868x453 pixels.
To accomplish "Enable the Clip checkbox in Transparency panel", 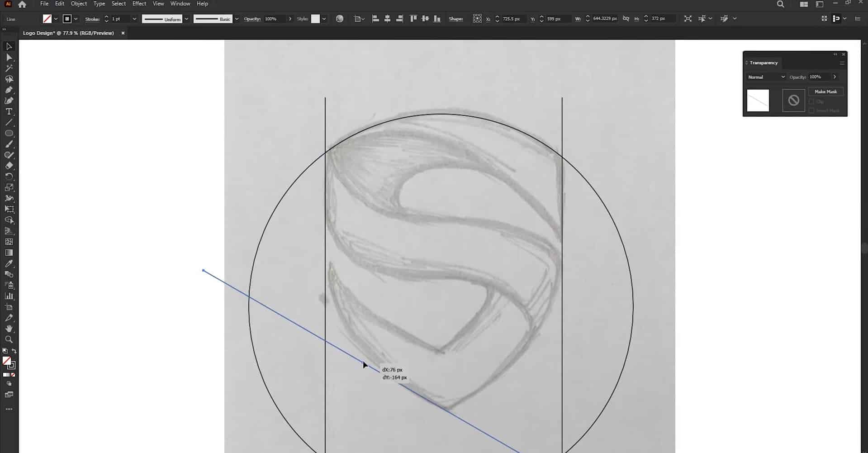I will tap(811, 101).
